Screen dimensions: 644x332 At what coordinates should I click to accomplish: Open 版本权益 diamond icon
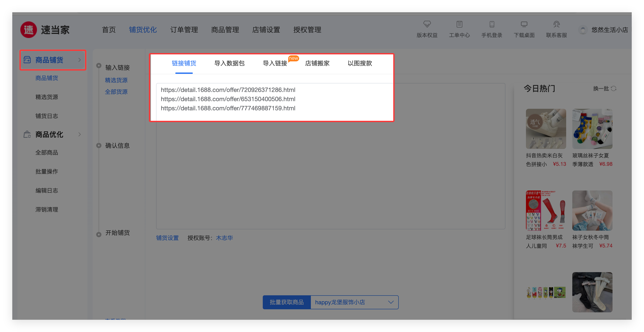[x=427, y=24]
